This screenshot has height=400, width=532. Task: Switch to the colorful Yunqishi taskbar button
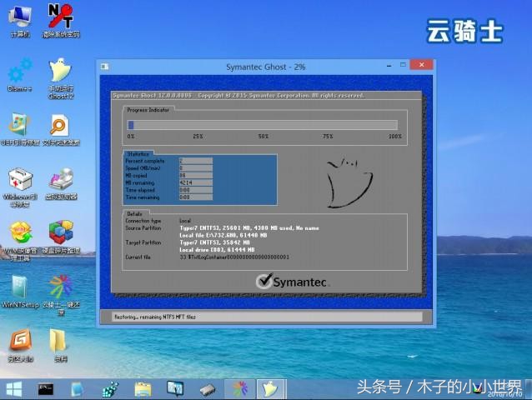(x=239, y=389)
